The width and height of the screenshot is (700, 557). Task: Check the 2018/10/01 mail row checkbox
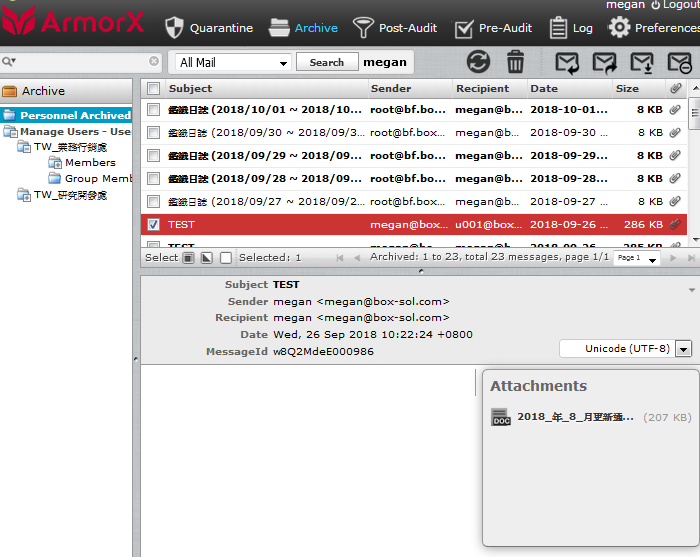[153, 109]
